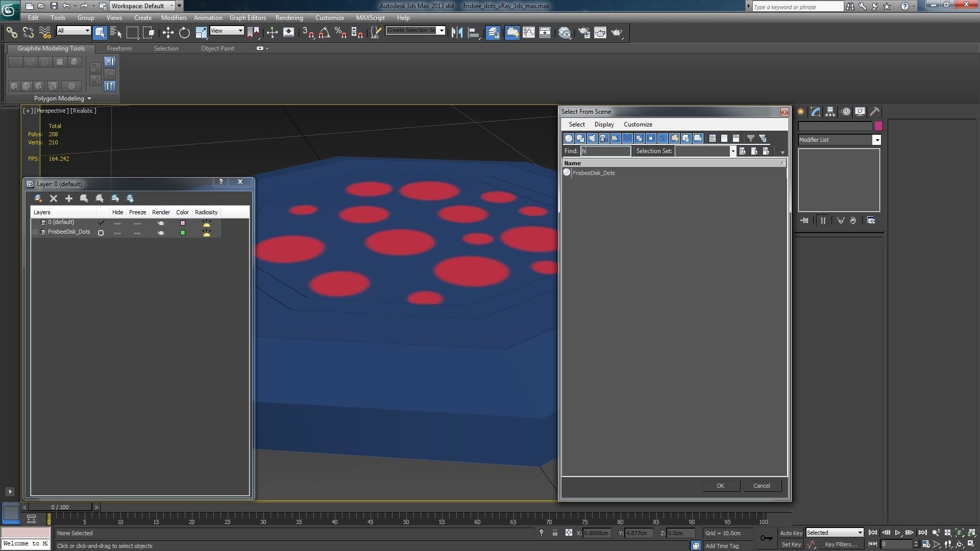Activate the Select and Link tool
This screenshot has width=980, height=551.
11,33
